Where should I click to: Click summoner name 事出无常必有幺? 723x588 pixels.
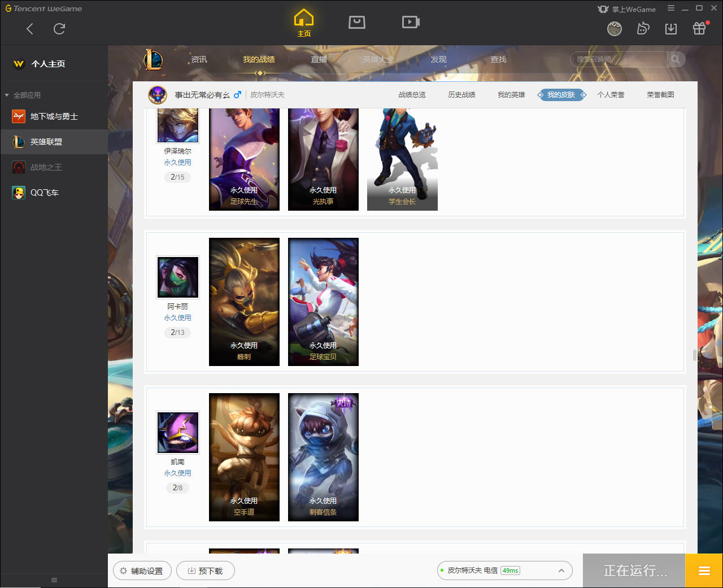pos(202,95)
